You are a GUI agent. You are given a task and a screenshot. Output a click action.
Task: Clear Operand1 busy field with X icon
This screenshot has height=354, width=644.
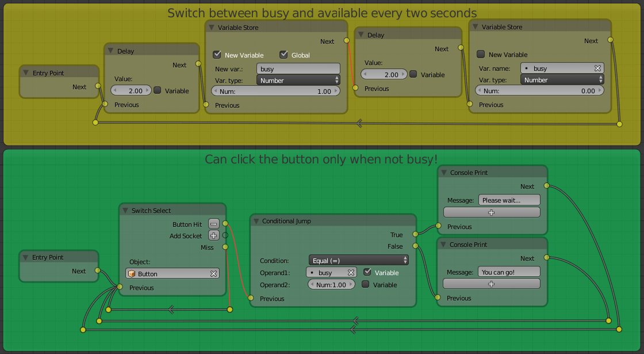pyautogui.click(x=352, y=273)
